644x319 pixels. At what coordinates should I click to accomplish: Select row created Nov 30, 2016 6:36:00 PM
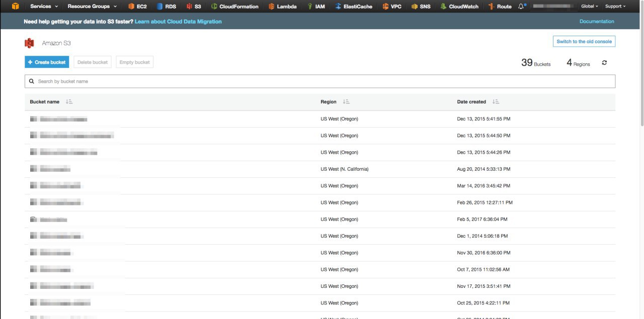[320, 253]
